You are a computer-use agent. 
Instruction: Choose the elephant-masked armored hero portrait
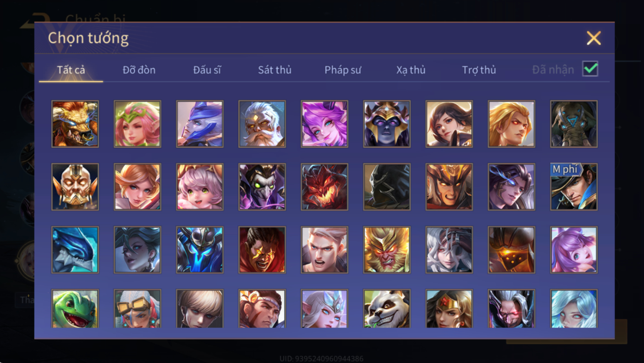coord(574,124)
